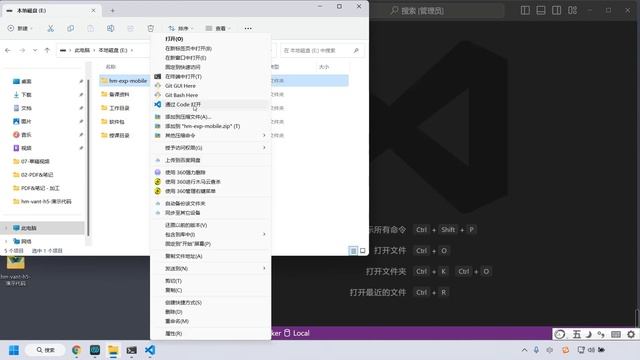This screenshot has width=640, height=360.
Task: Open the Windows Start menu
Action: pyautogui.click(x=14, y=350)
